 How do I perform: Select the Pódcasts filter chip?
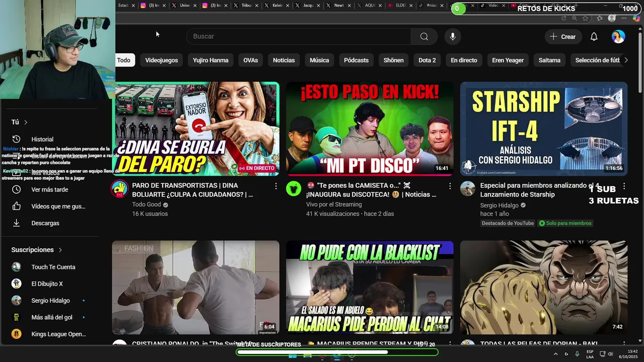tap(356, 60)
